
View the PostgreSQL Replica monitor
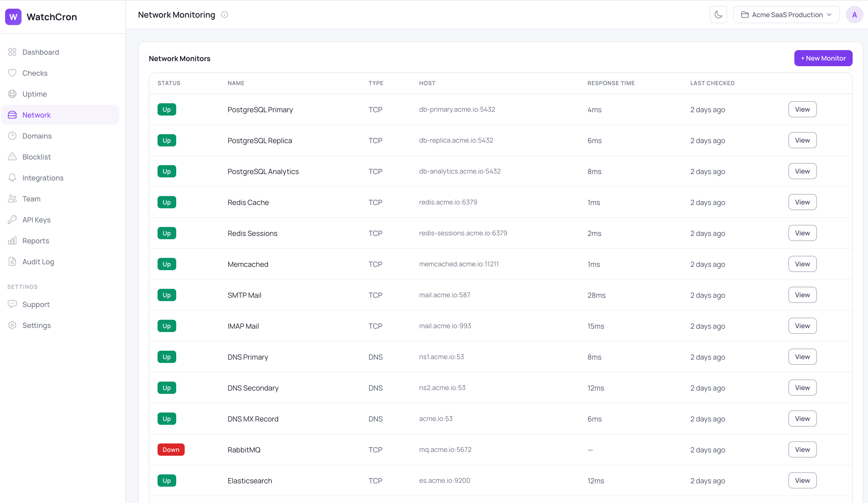coord(802,141)
